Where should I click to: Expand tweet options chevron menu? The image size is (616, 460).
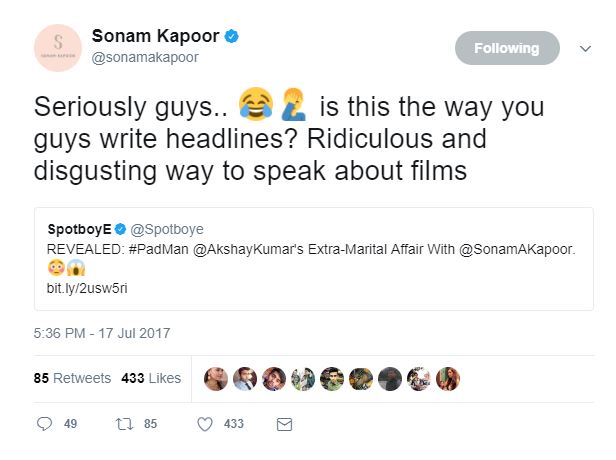[586, 48]
